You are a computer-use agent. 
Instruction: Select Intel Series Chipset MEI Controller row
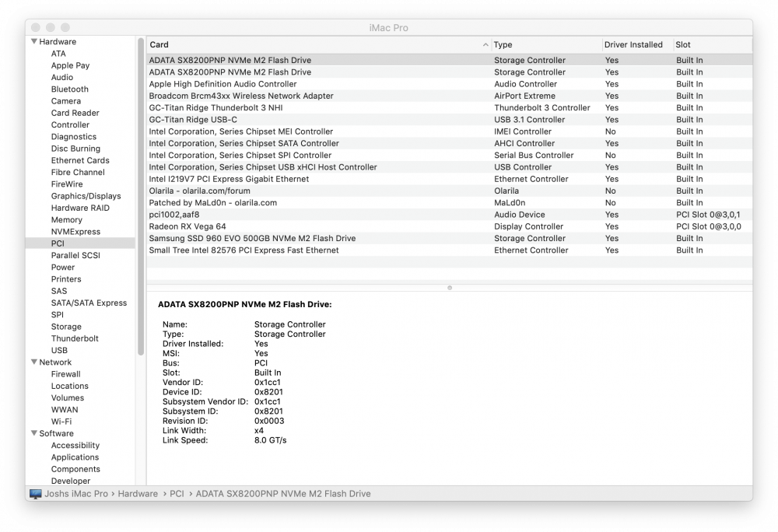450,131
